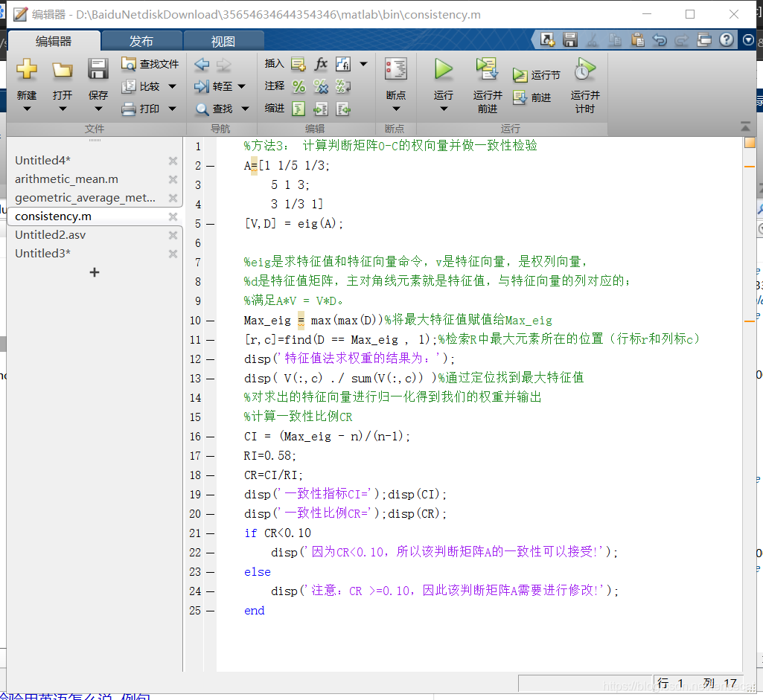Run the script with the green 运行 arrow

(444, 69)
